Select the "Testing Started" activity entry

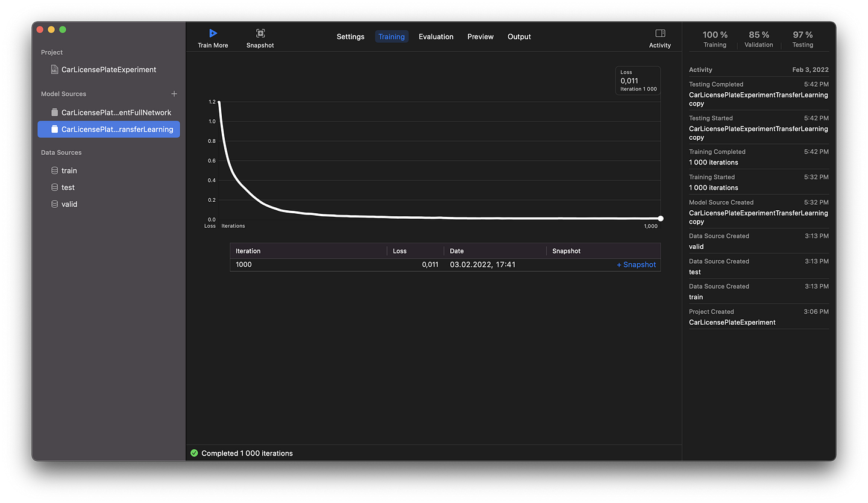[759, 127]
